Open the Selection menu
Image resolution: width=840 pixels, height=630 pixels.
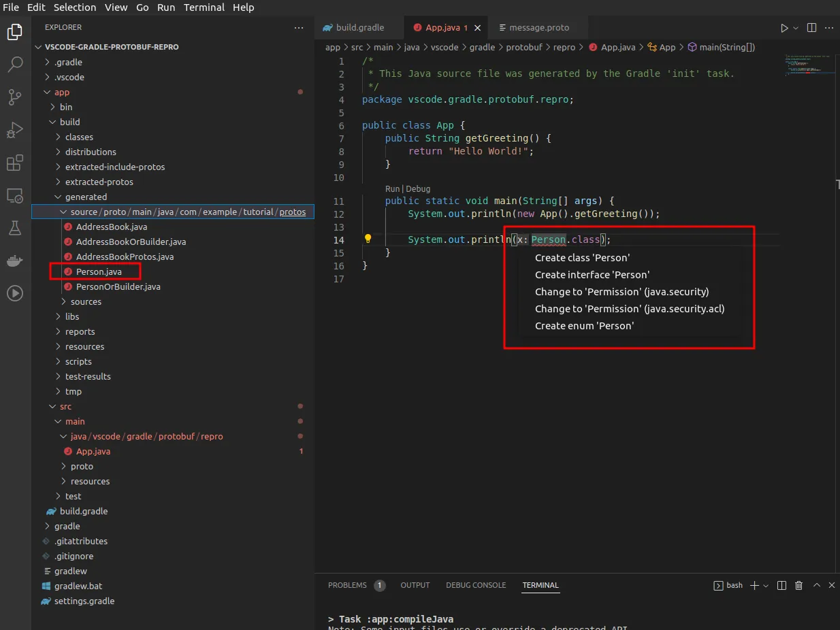tap(75, 7)
